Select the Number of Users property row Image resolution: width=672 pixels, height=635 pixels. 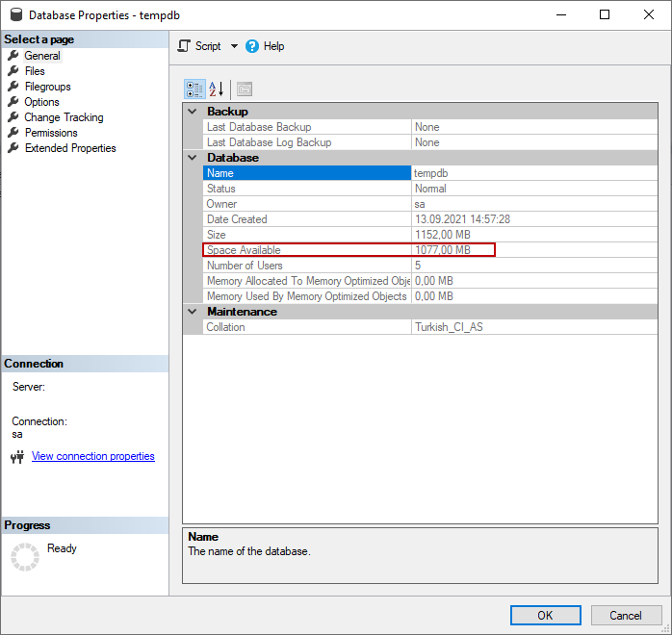430,266
